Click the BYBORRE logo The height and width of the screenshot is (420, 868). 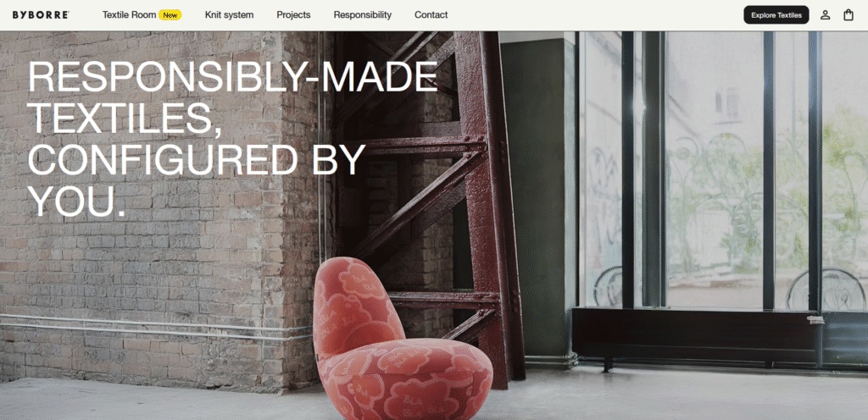point(41,15)
